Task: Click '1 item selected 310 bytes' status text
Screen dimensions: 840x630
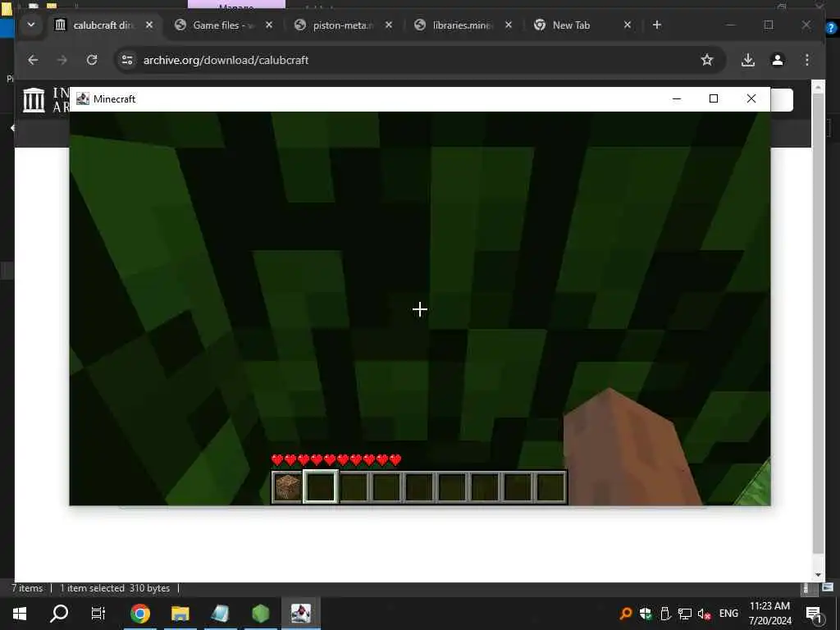Action: point(115,588)
